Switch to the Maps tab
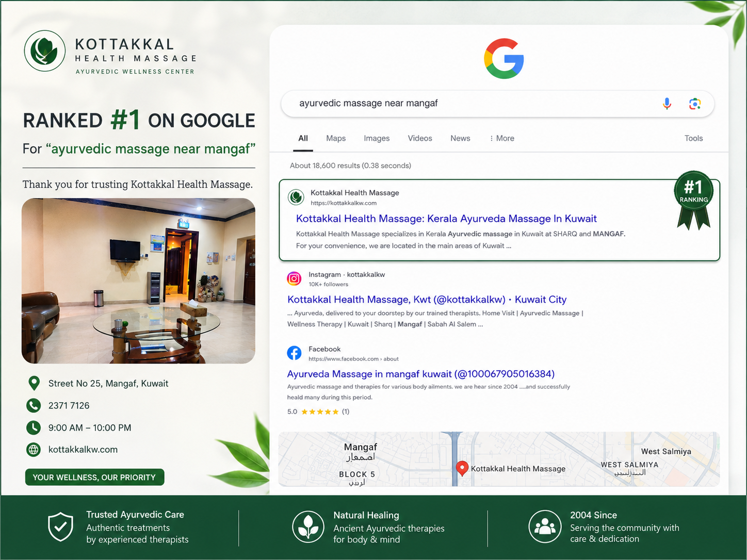 (336, 138)
